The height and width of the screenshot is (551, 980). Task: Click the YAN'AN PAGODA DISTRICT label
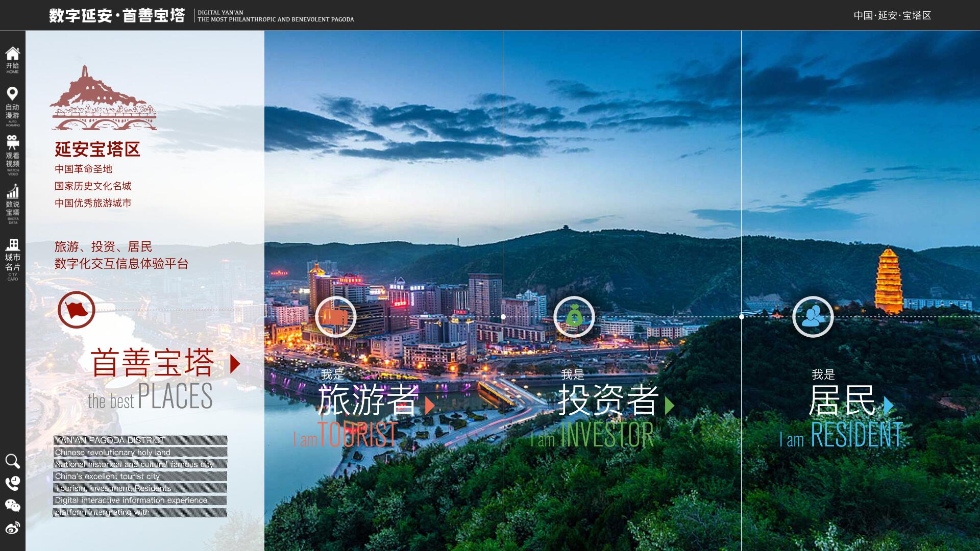[140, 440]
